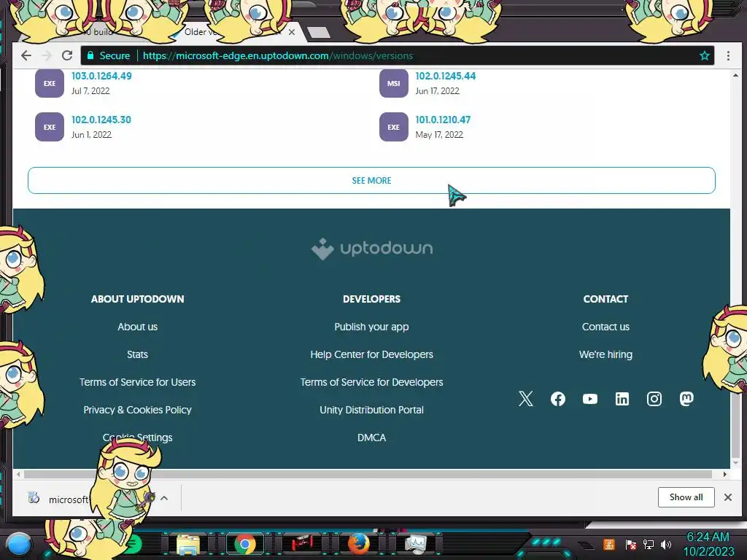Viewport: 747px width, 560px height.
Task: Open Uptodown's LinkedIn icon
Action: (x=622, y=399)
